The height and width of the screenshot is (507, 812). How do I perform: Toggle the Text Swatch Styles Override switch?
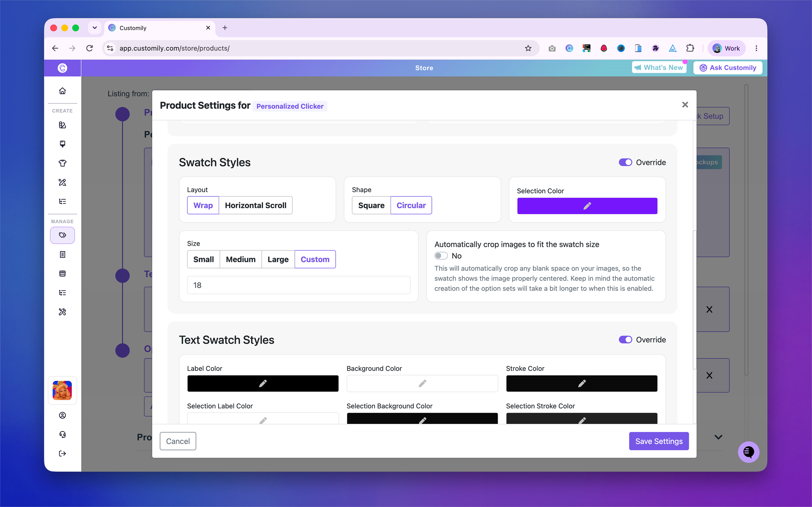coord(625,340)
